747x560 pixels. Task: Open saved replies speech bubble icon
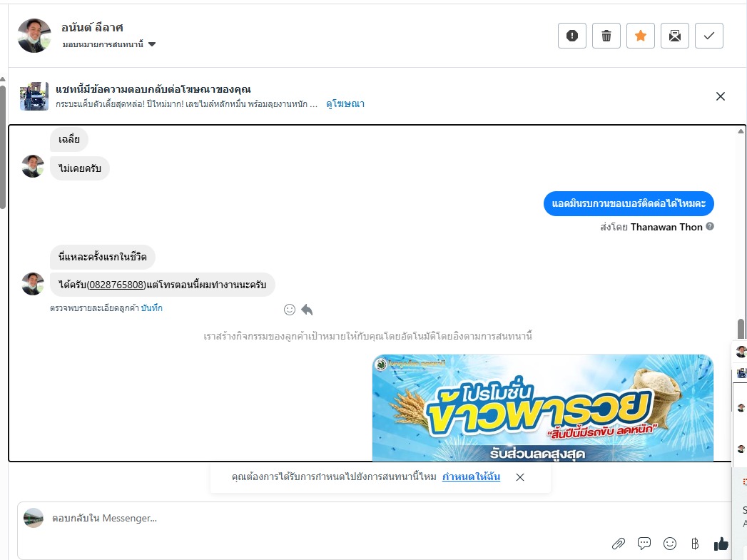[644, 544]
